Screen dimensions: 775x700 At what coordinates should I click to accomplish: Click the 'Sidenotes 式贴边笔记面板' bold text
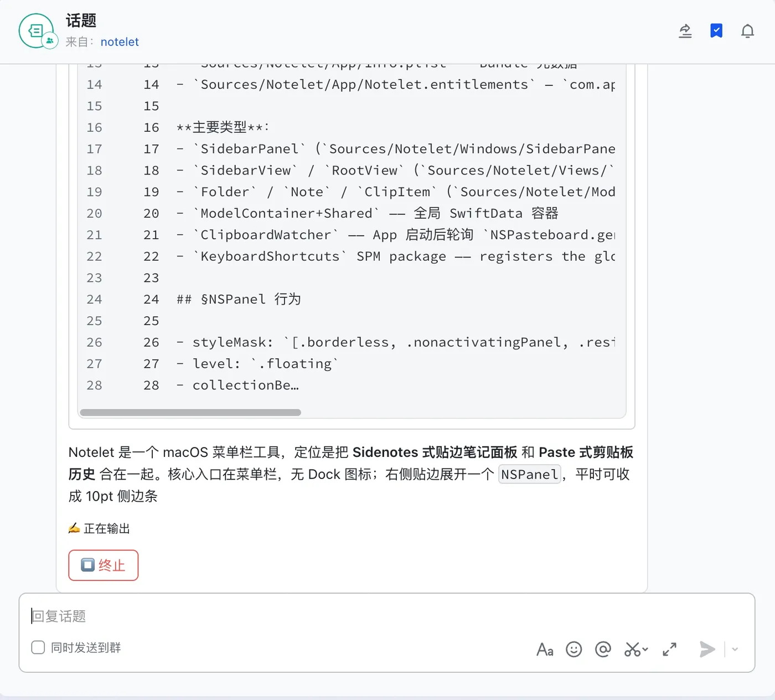click(435, 452)
